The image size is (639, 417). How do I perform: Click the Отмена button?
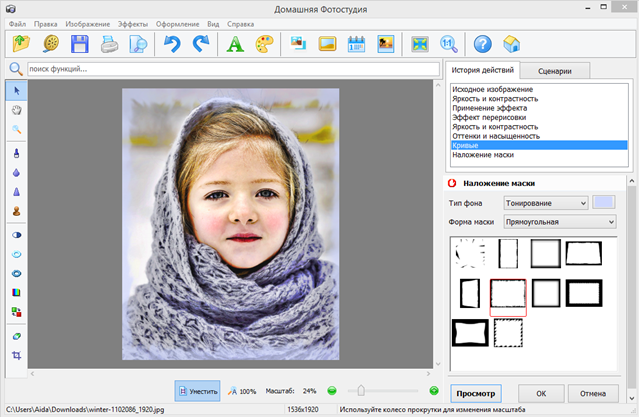click(x=593, y=393)
